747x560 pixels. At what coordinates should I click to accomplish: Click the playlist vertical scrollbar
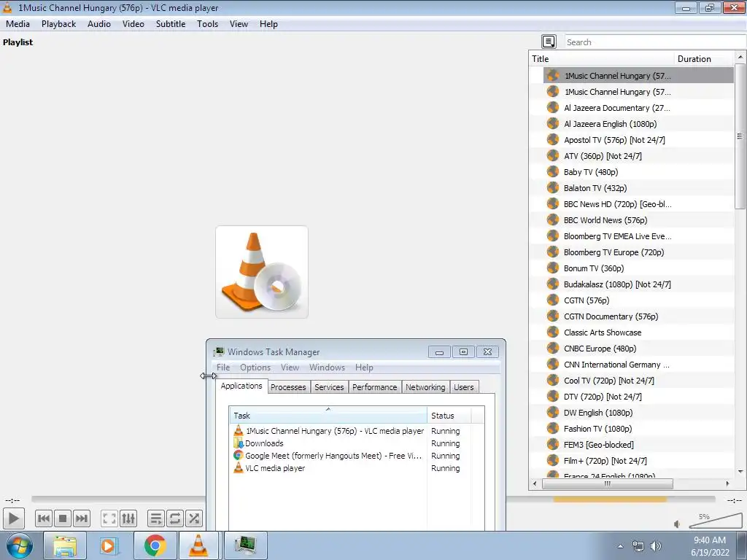[x=740, y=136]
